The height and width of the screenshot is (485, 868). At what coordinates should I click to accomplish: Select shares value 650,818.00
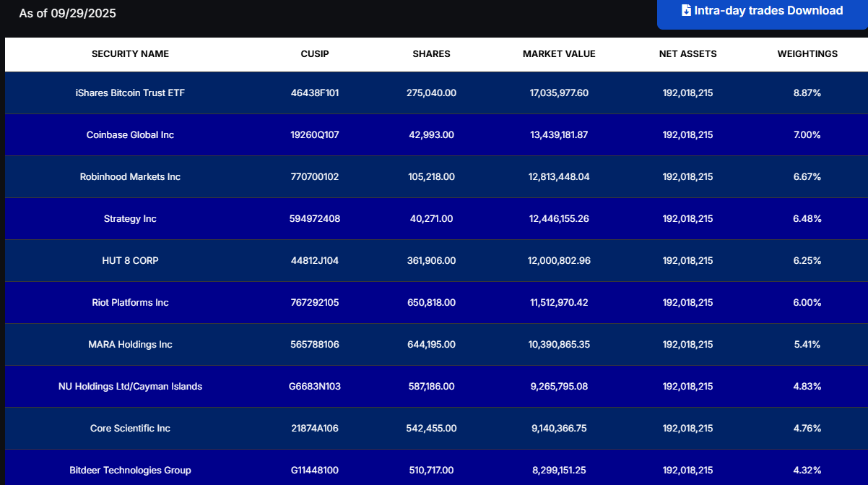click(x=431, y=303)
